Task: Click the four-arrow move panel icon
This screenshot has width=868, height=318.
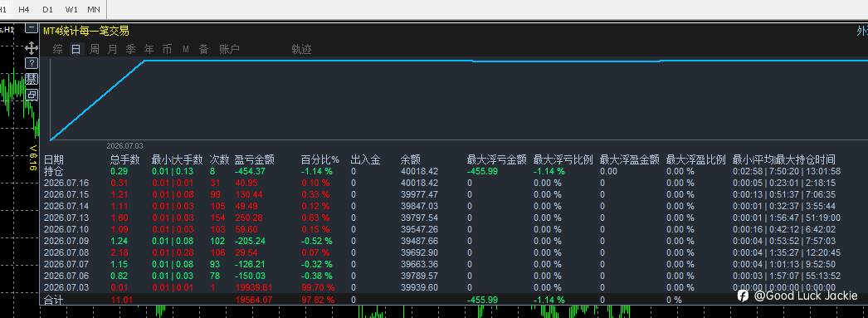Action: click(x=32, y=47)
